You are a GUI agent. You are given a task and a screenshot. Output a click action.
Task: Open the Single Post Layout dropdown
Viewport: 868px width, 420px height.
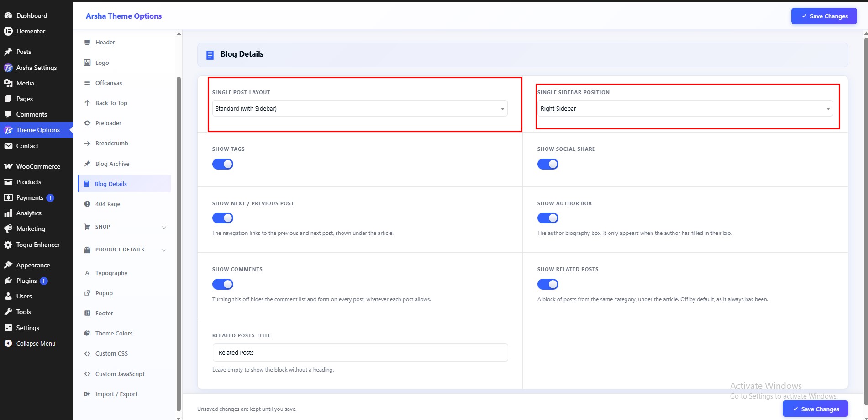coord(360,108)
